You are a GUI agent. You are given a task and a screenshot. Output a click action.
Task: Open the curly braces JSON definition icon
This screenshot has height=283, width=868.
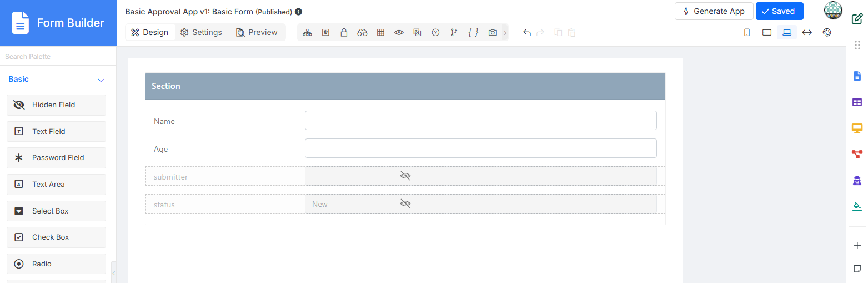coord(473,32)
